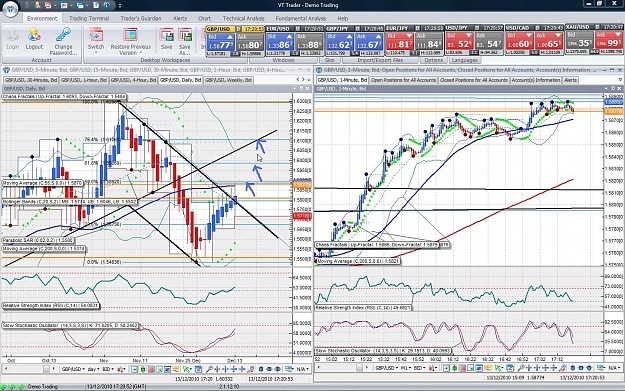Click right chart indicators cursor icon
Image resolution: width=625 pixels, height=391 pixels.
[498, 369]
